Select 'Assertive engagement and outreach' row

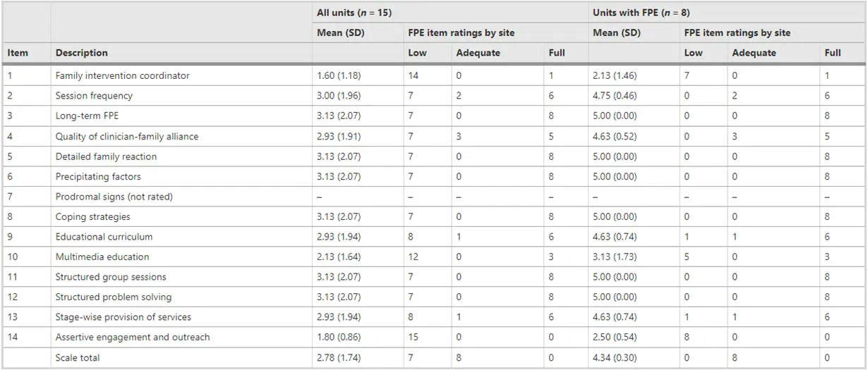click(x=133, y=338)
